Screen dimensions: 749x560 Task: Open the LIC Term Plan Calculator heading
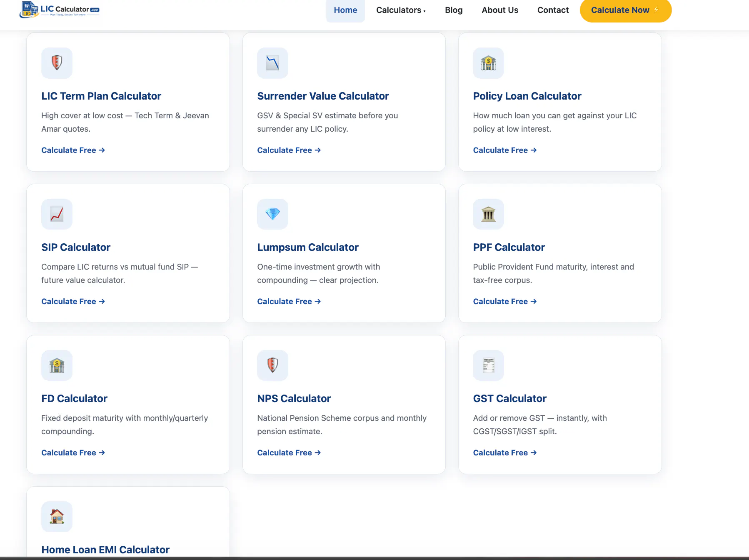tap(101, 96)
